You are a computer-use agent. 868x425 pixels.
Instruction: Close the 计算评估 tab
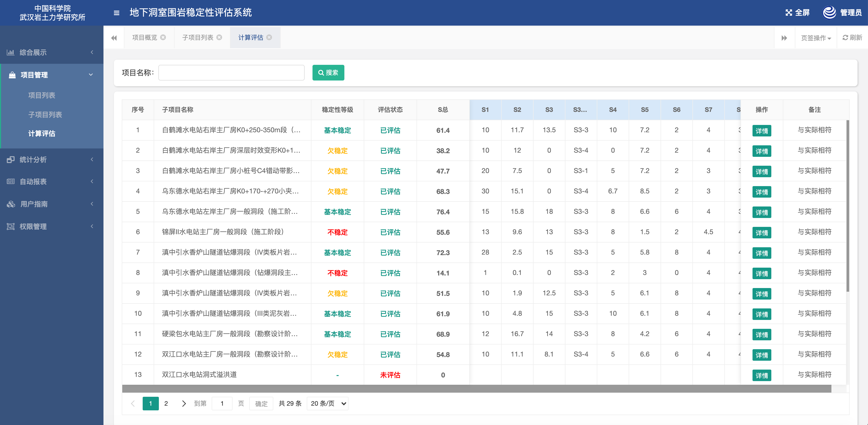tap(269, 37)
